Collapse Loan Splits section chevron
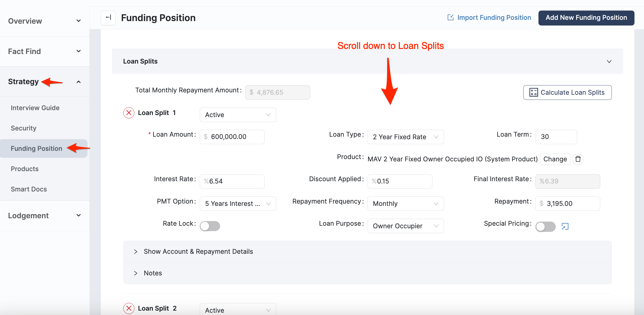This screenshot has width=644, height=315. 609,62
